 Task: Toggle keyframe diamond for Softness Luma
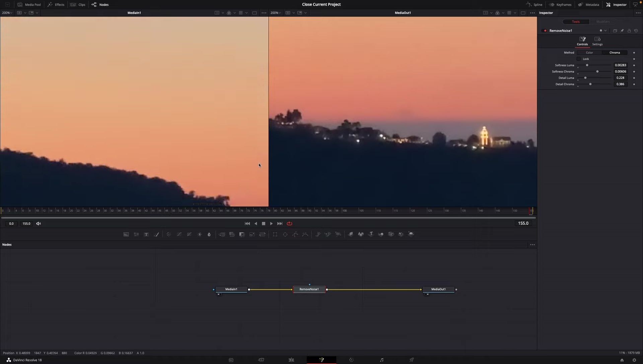tap(634, 66)
